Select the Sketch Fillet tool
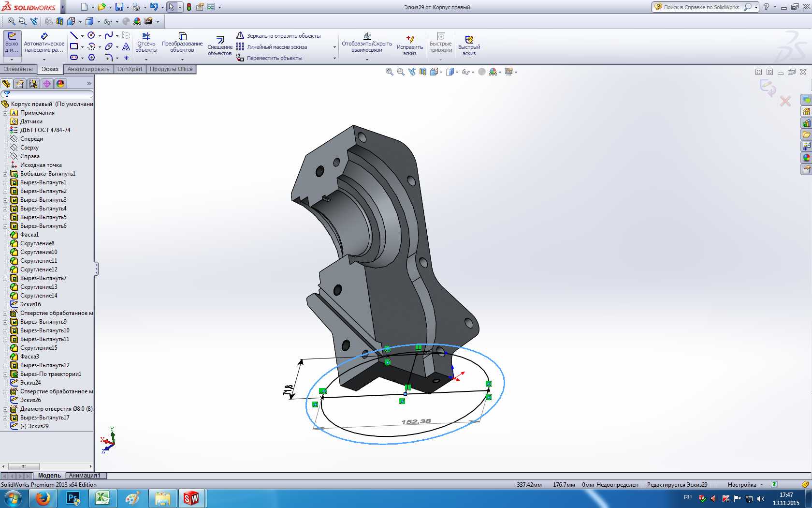812x508 pixels. 109,58
